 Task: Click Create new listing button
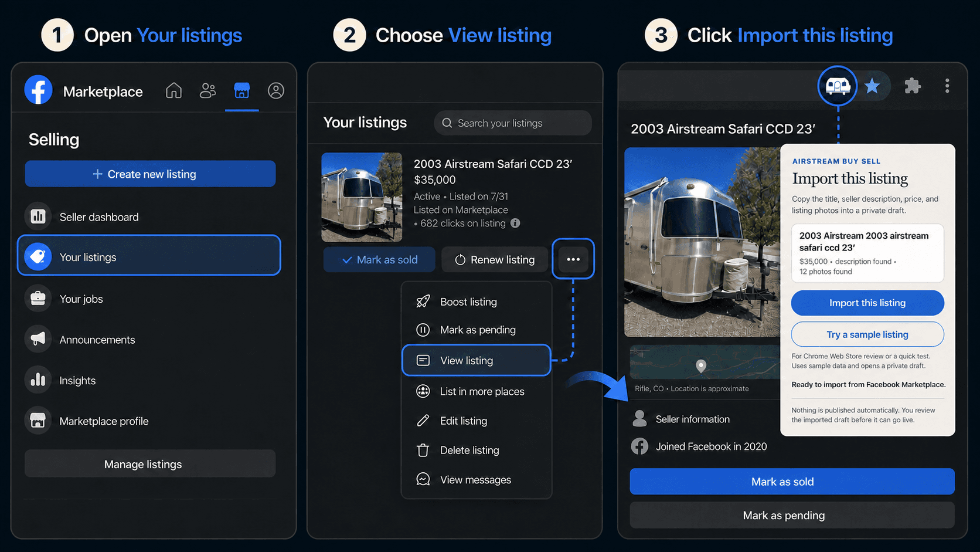click(x=150, y=174)
